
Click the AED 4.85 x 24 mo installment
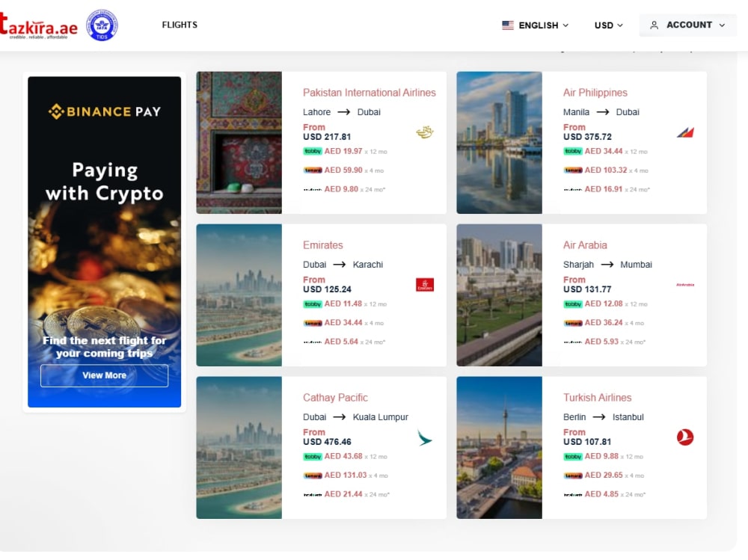click(x=616, y=495)
